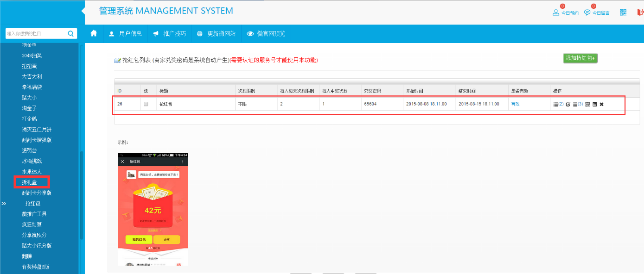Open the QR code icon in 操作 column
Screen dimensions: 644x274
tap(587, 104)
